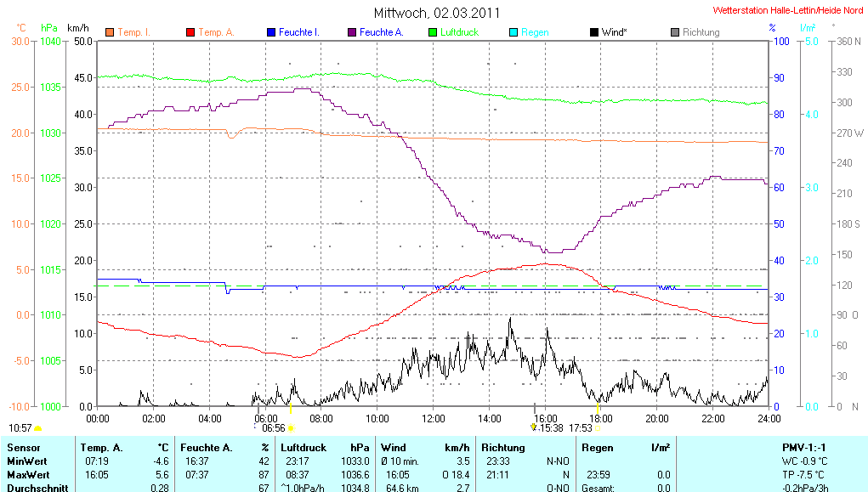Select the Regen legend label

click(x=535, y=32)
